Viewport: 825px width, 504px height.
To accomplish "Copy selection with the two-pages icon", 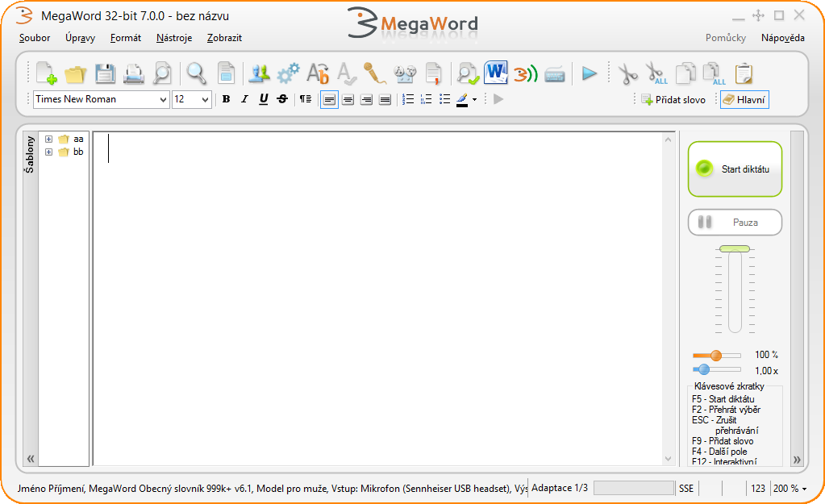I will [x=685, y=73].
